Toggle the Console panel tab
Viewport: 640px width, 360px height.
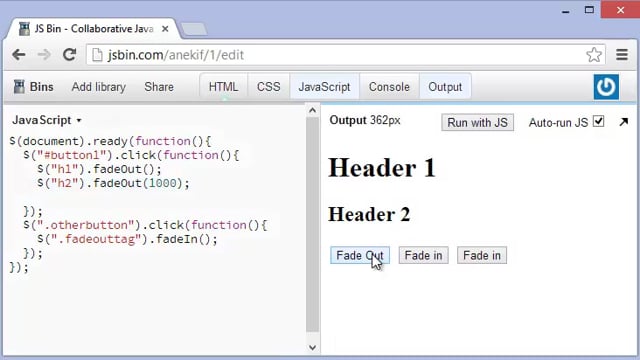389,87
